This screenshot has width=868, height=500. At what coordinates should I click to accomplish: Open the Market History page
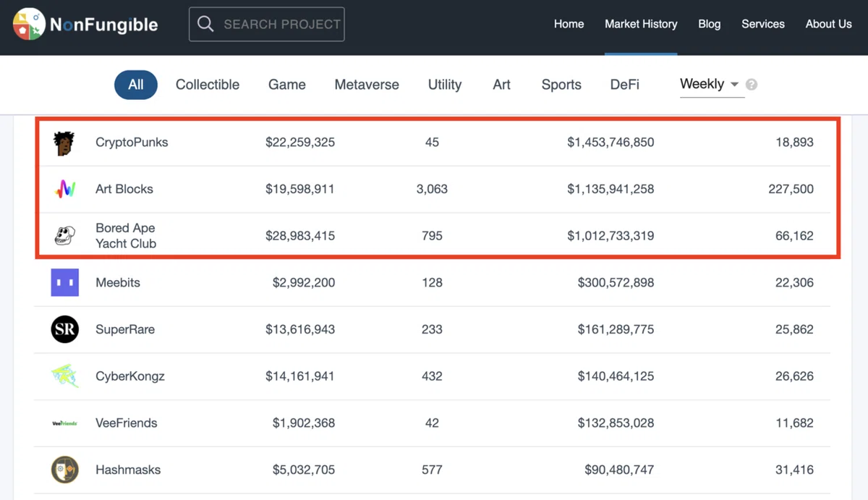pyautogui.click(x=641, y=24)
